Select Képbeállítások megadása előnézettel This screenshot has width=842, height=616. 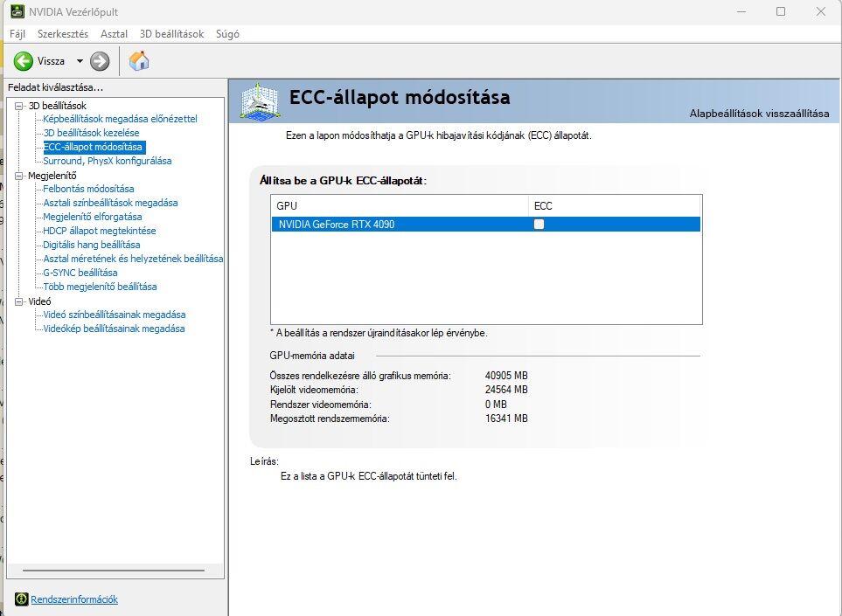coord(121,119)
